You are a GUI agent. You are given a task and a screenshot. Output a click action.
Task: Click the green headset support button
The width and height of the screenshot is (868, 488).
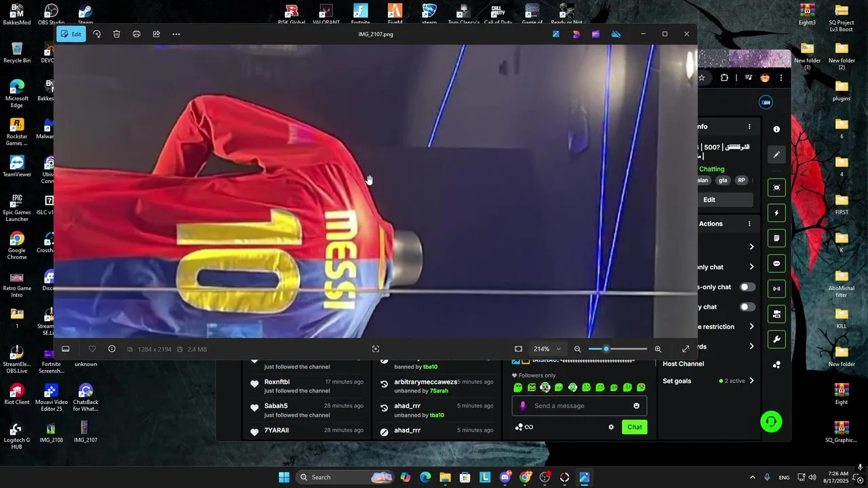click(x=771, y=422)
